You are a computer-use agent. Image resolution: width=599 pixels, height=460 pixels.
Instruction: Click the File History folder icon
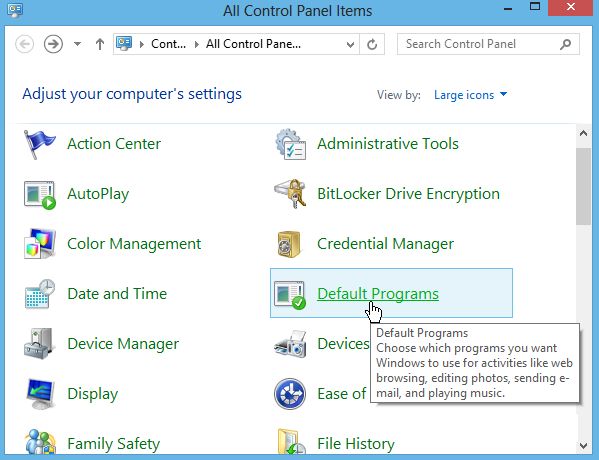[291, 442]
